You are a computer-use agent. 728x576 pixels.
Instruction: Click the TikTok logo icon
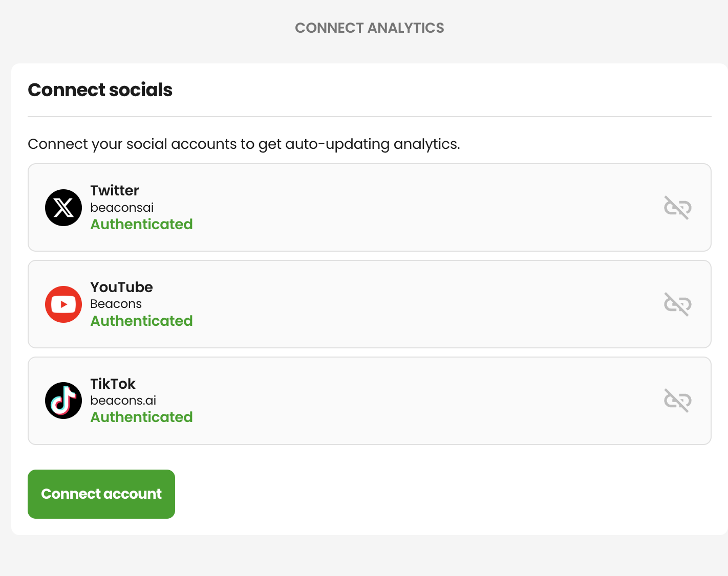coord(63,401)
